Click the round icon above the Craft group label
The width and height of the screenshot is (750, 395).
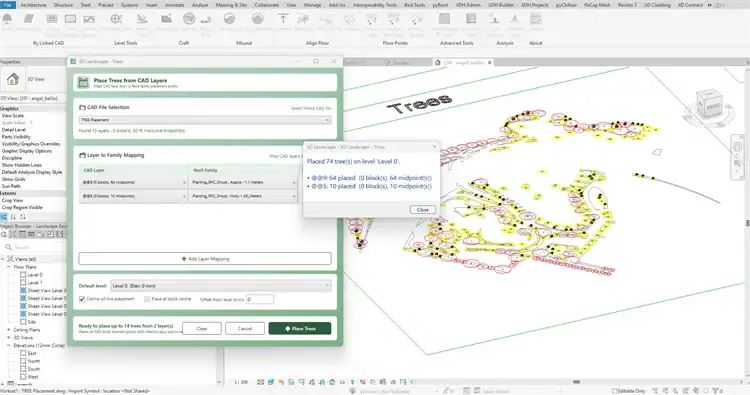(189, 19)
